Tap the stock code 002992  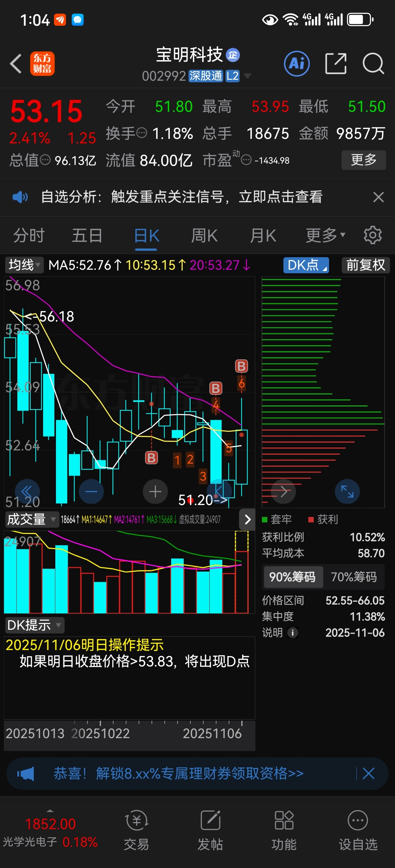coord(164,76)
